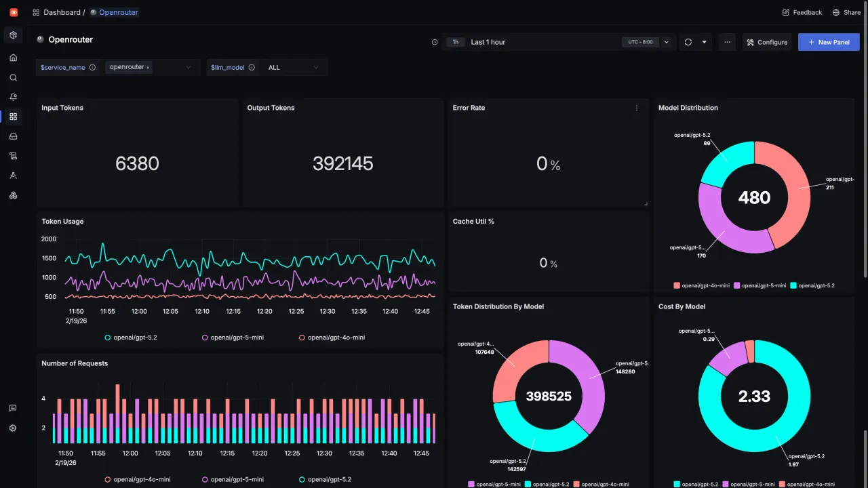Viewport: 868px width, 488px height.
Task: Open the sidebar stacked-cubes icon
Action: click(13, 195)
